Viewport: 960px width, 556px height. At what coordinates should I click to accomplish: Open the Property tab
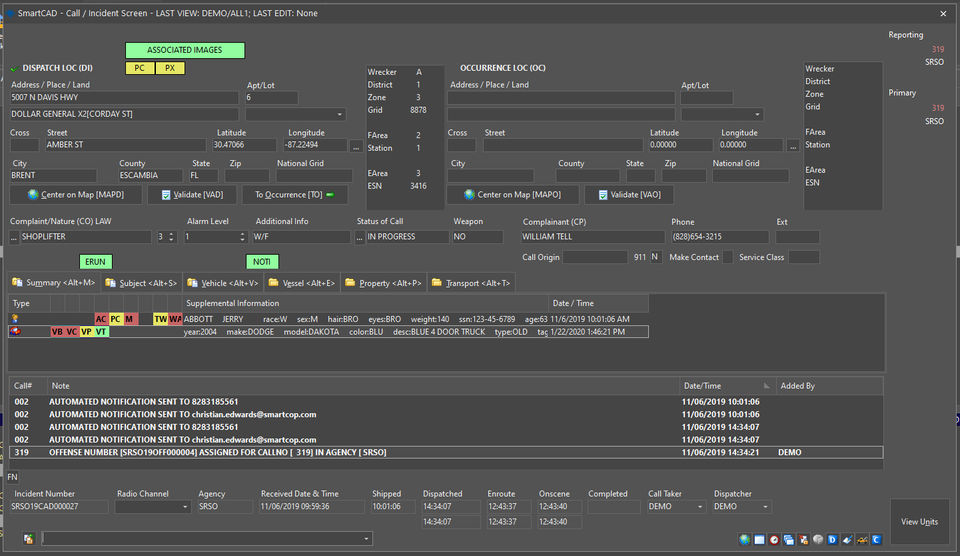tap(383, 283)
